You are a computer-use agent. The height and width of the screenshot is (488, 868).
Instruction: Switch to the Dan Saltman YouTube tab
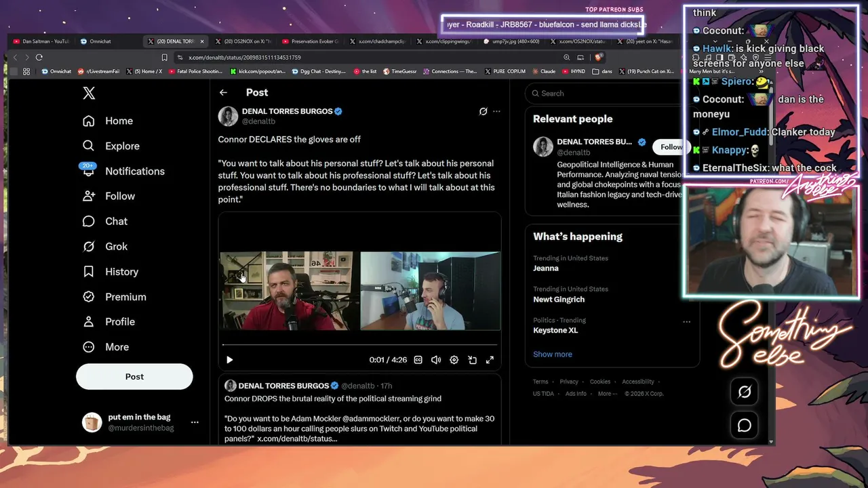tap(41, 41)
